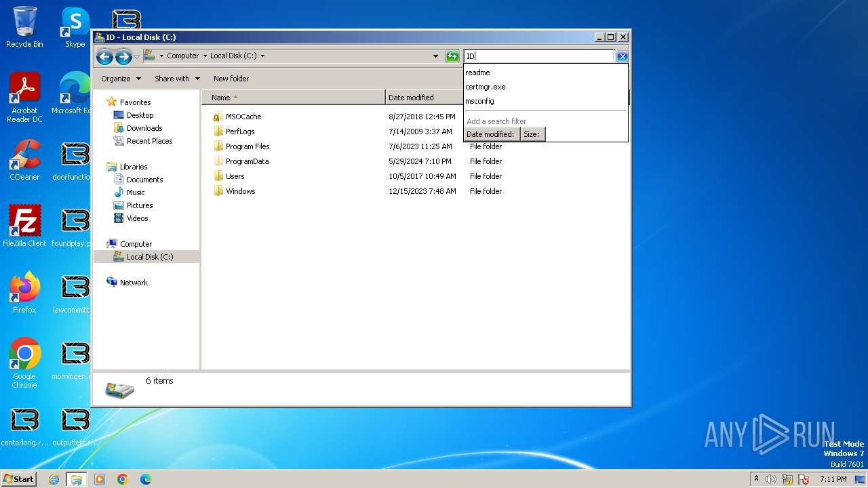The width and height of the screenshot is (868, 488).
Task: Select Favorites in the navigation pane
Action: click(x=135, y=102)
